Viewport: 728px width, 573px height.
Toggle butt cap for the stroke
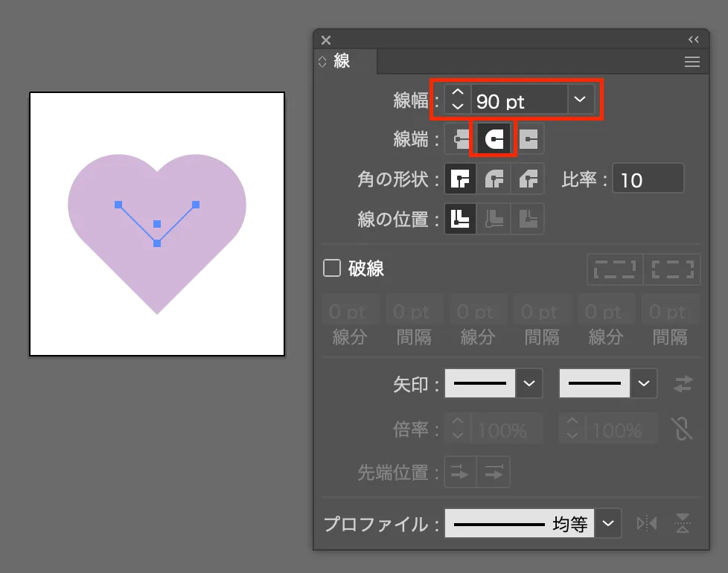pyautogui.click(x=462, y=138)
